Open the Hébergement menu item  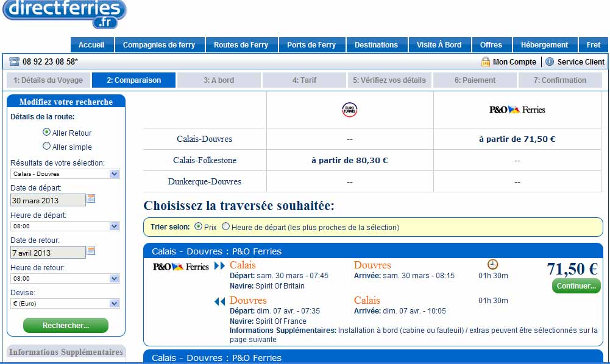(x=545, y=44)
